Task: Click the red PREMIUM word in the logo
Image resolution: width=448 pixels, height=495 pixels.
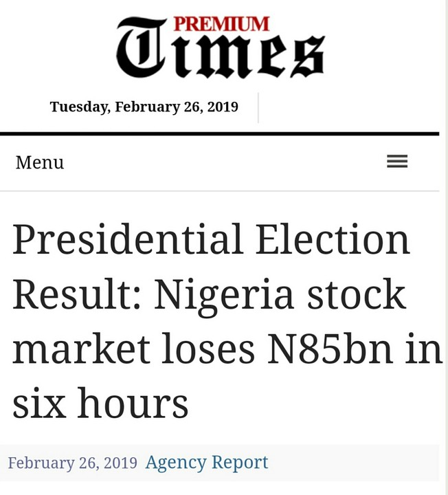Action: click(221, 24)
